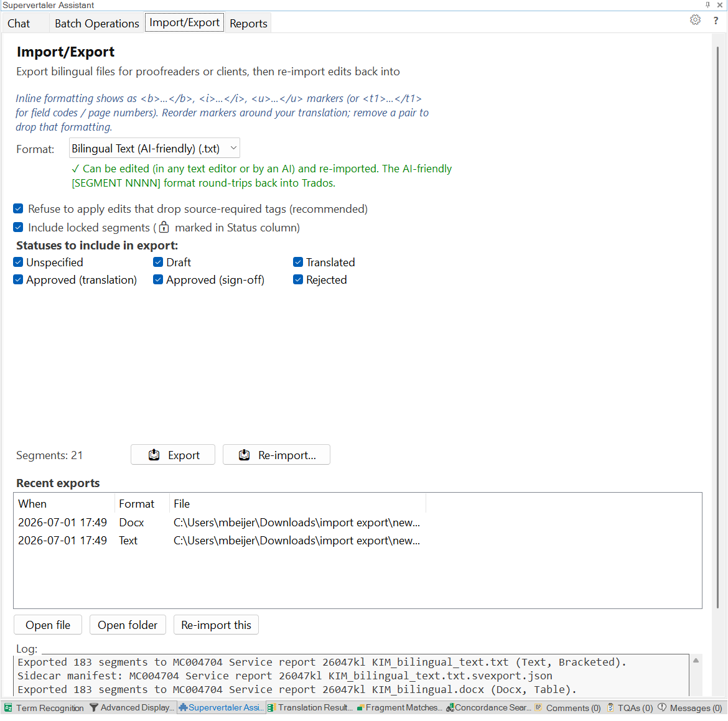
Task: Click the When column header
Action: [64, 504]
